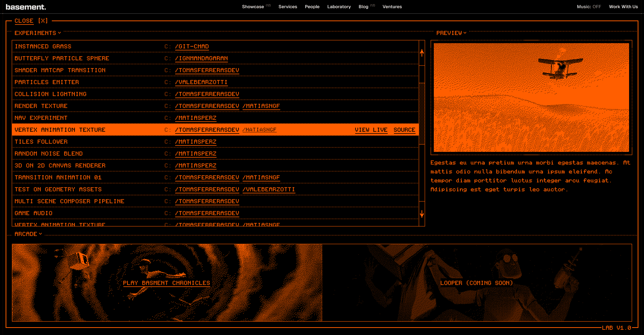Open the /git-chad contributor link
The image size is (644, 335).
point(192,47)
